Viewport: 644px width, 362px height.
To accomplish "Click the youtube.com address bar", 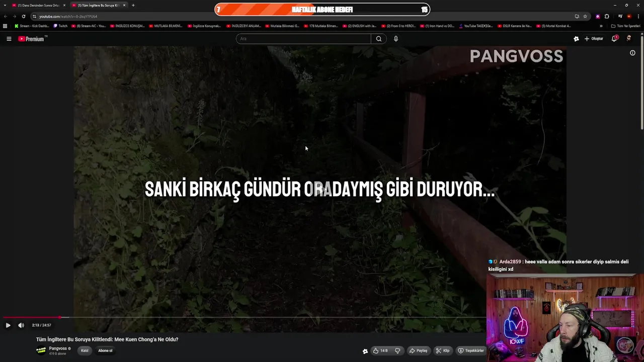I will pyautogui.click(x=302, y=16).
